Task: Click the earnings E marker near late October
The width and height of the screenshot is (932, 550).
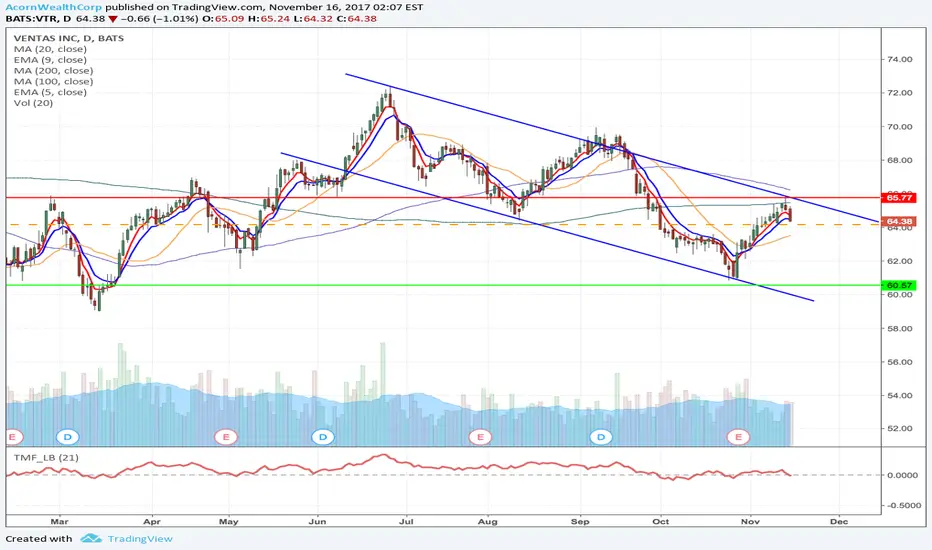Action: point(739,437)
